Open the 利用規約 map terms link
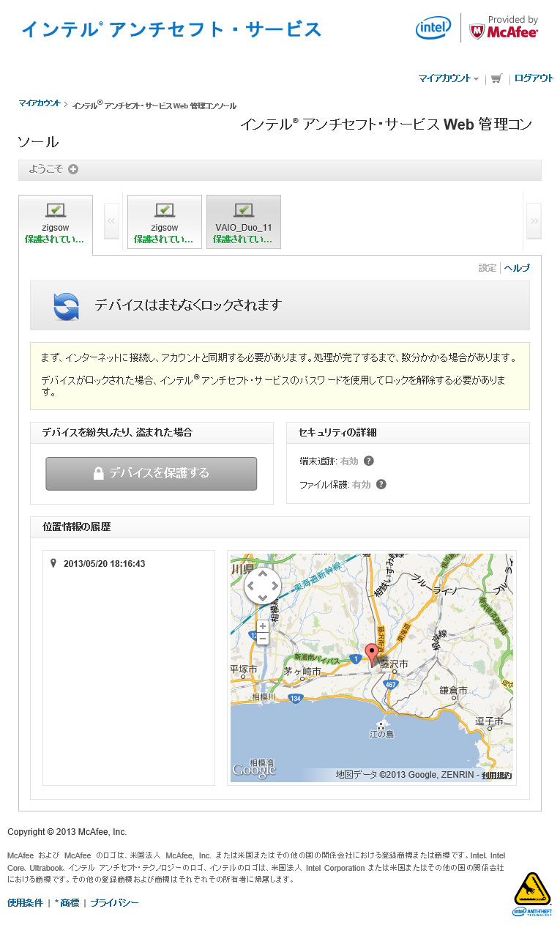 [x=496, y=775]
